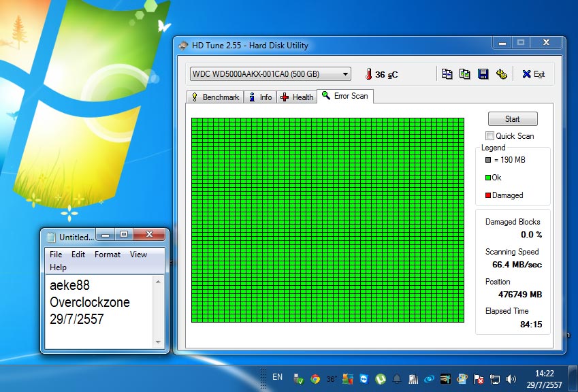Click the bell notification tray icon

click(397, 379)
